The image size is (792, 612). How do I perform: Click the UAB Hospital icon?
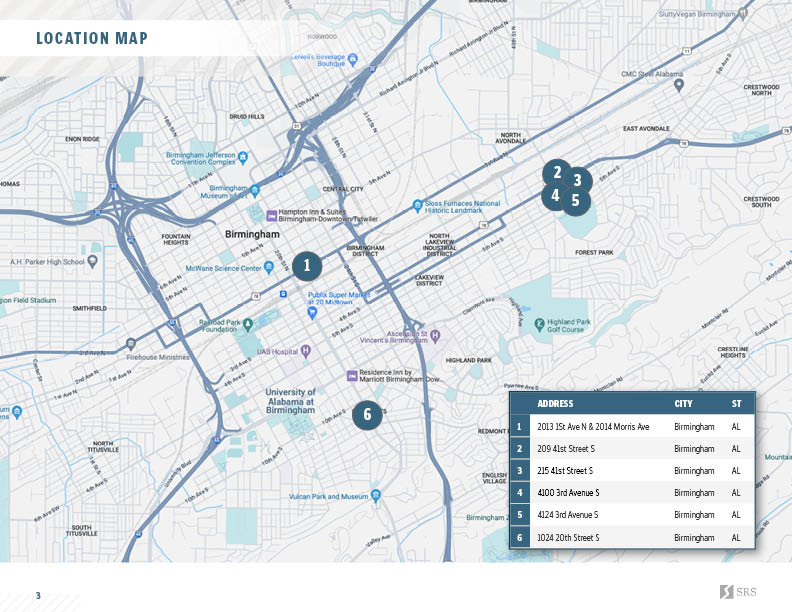click(x=305, y=351)
